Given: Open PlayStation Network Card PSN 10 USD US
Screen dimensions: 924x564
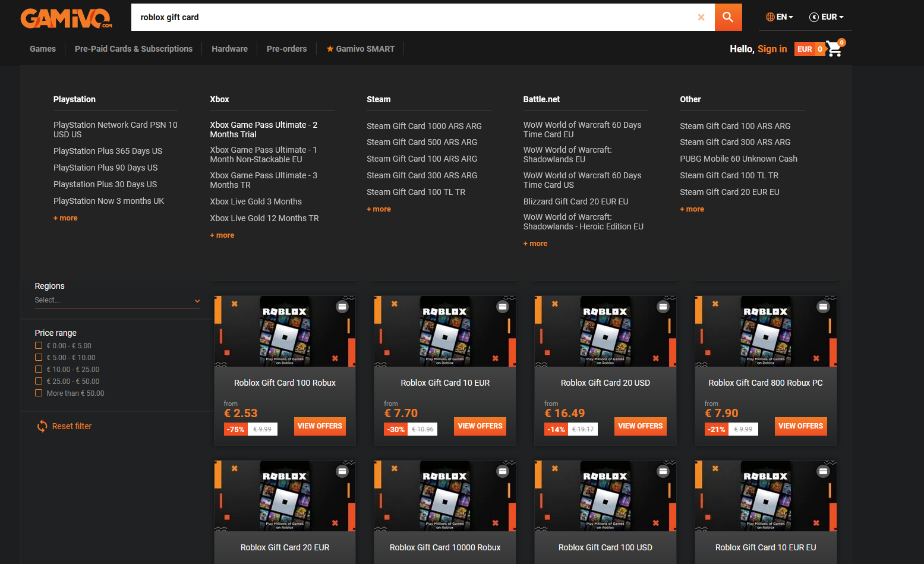Looking at the screenshot, I should coord(115,130).
